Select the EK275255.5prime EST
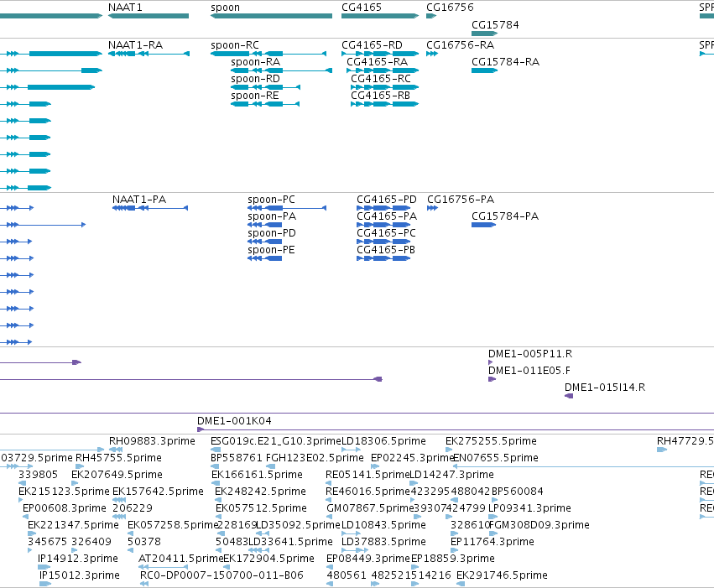714x588 pixels. click(449, 450)
